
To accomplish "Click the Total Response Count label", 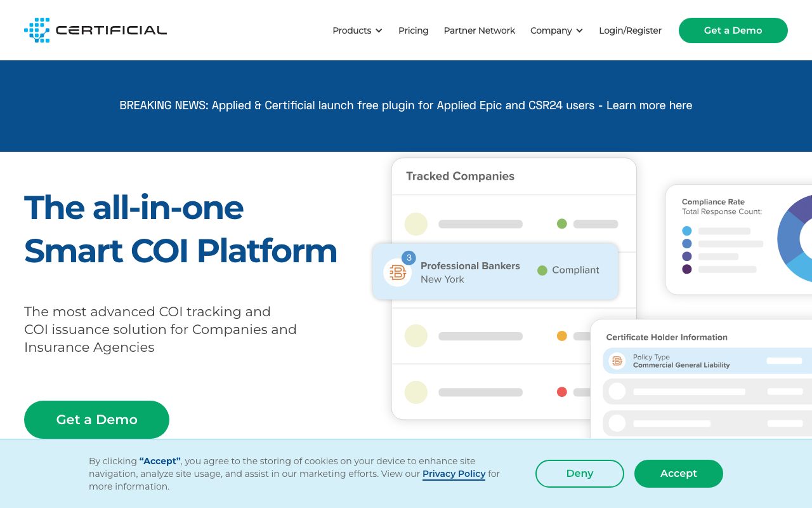I will tap(722, 212).
